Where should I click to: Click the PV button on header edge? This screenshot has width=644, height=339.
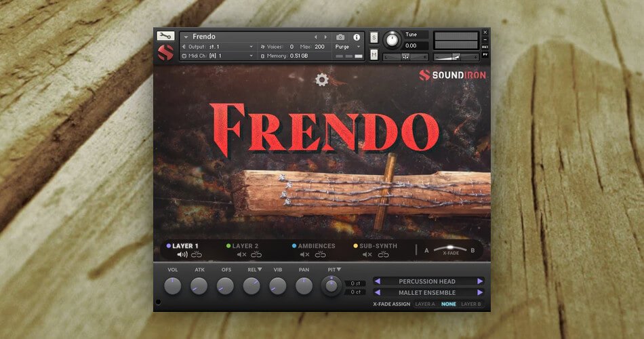coord(485,54)
